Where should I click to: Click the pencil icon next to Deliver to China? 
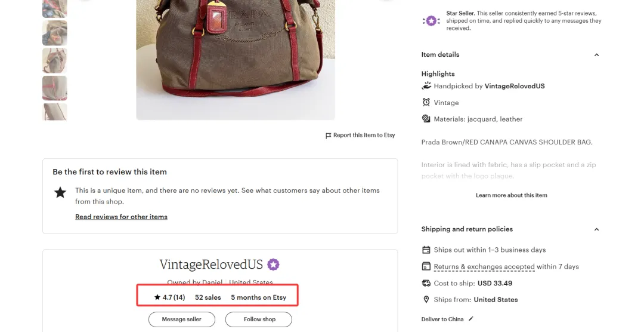coord(471,319)
